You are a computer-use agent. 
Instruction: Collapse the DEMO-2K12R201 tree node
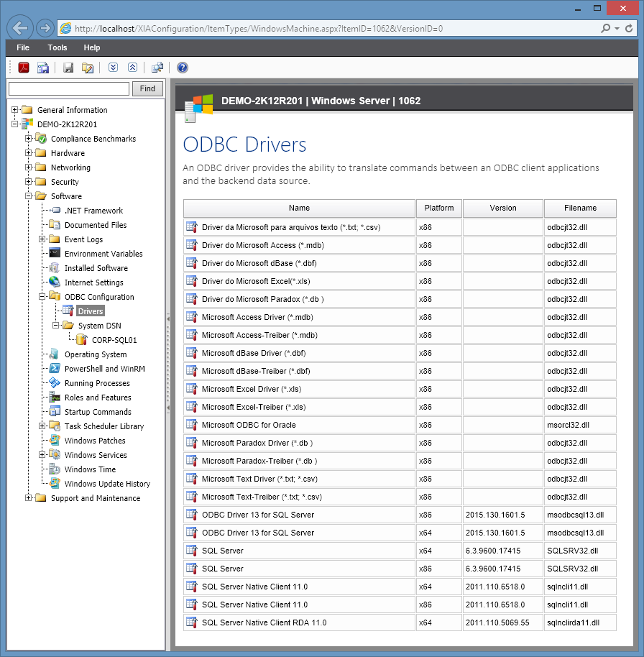tap(14, 124)
